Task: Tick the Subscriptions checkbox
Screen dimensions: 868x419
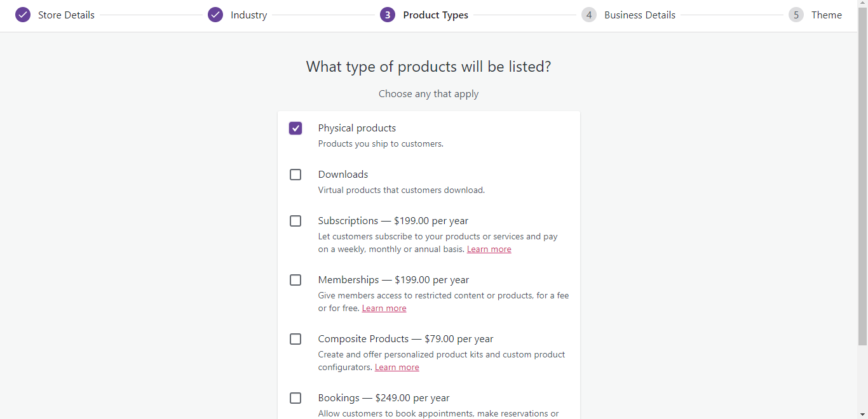Action: 295,221
